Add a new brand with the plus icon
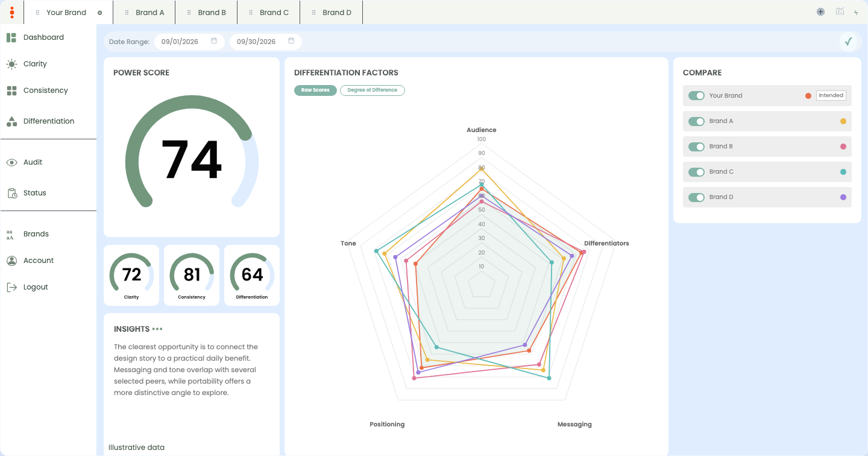Viewport: 868px width, 456px height. point(820,11)
